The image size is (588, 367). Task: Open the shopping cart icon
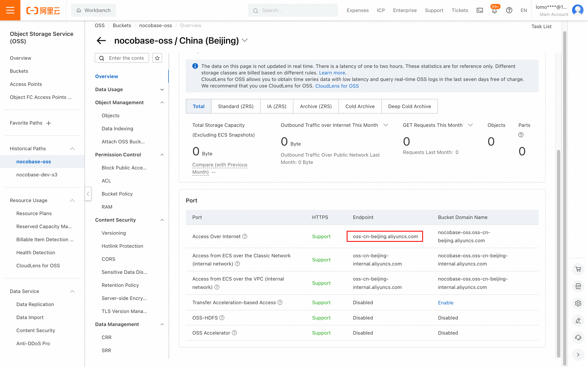point(578,269)
